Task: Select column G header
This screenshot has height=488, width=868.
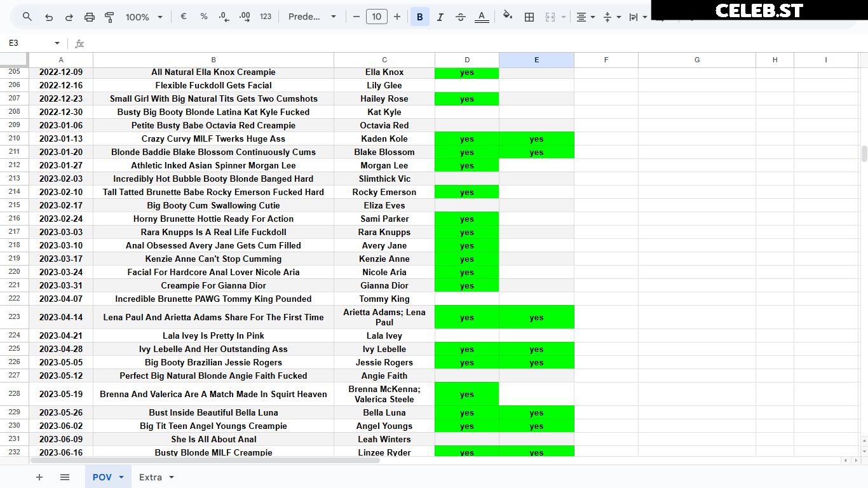Action: tap(697, 60)
